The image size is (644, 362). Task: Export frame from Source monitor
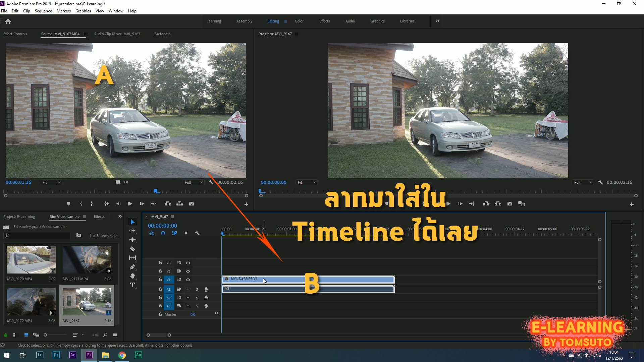[x=192, y=203]
